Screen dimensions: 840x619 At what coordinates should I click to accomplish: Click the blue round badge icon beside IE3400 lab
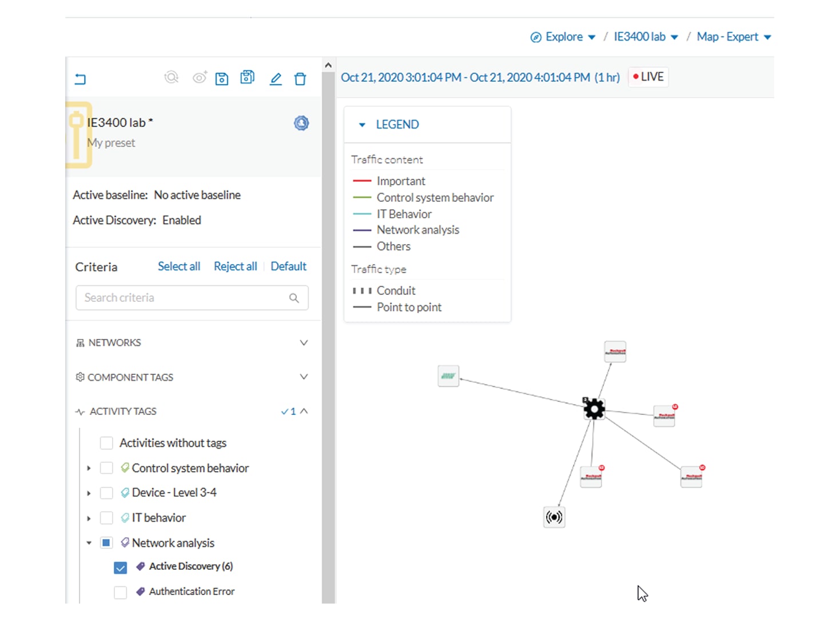[301, 123]
